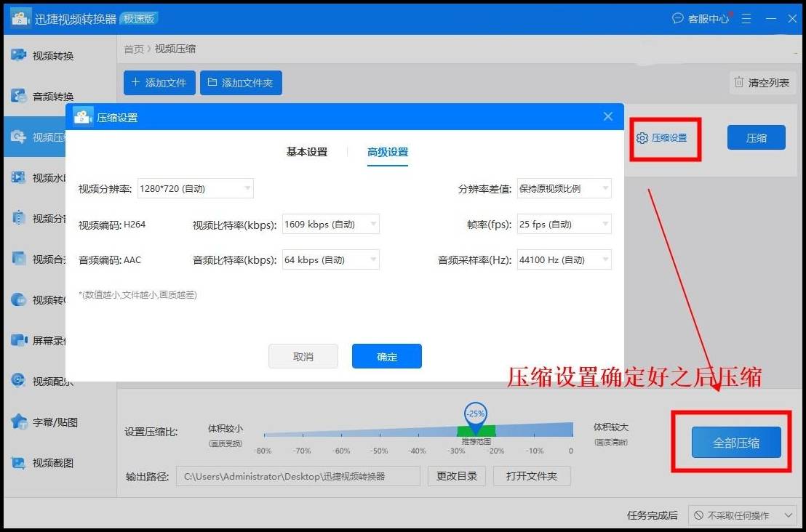This screenshot has width=806, height=532.
Task: Open 视频转换 in the sidebar
Action: click(43, 55)
